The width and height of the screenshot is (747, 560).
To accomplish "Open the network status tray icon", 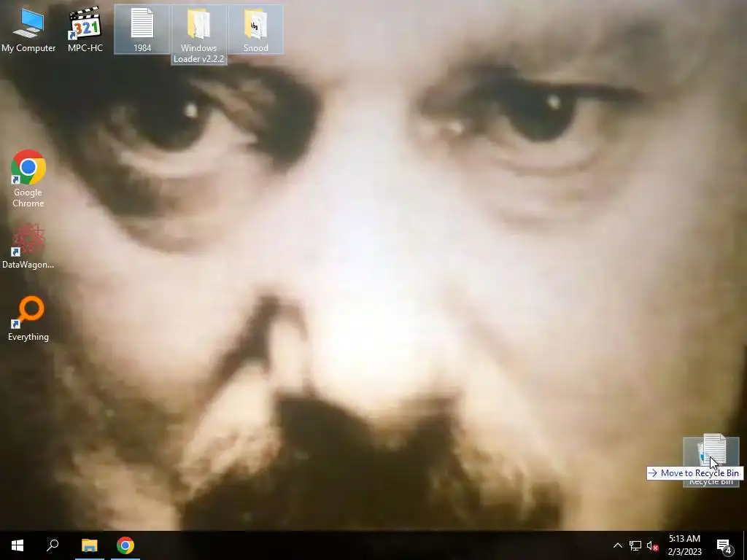I will [x=635, y=545].
